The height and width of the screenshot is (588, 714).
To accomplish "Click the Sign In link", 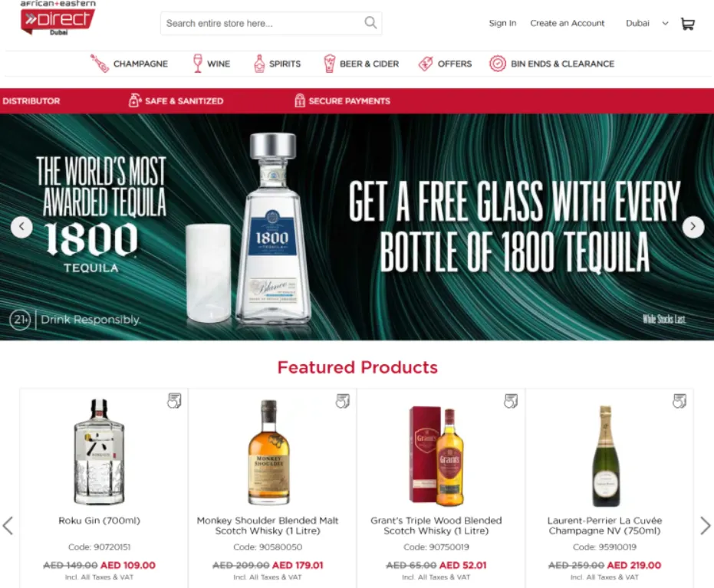I will tap(502, 23).
